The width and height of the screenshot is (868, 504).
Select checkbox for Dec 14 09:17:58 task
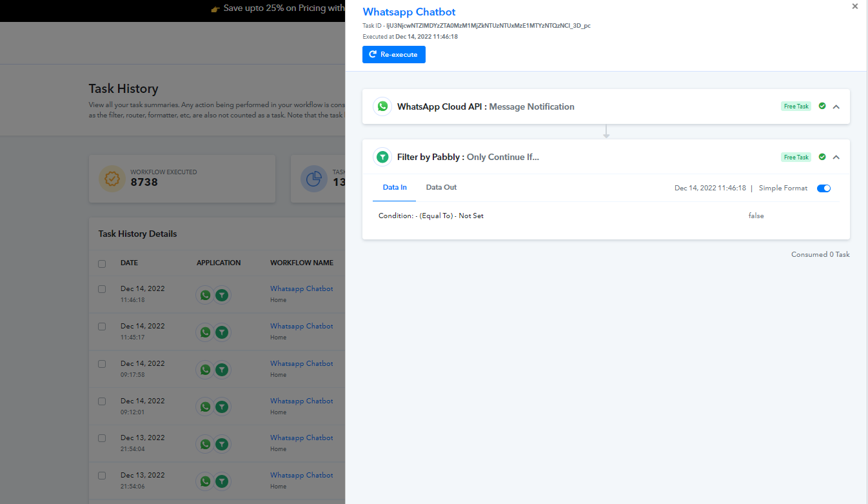[102, 364]
